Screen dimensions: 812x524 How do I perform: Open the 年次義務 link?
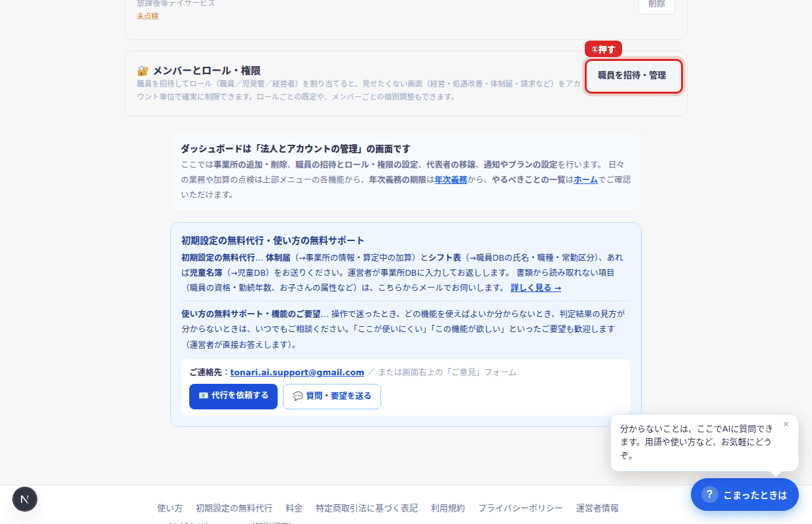click(451, 179)
